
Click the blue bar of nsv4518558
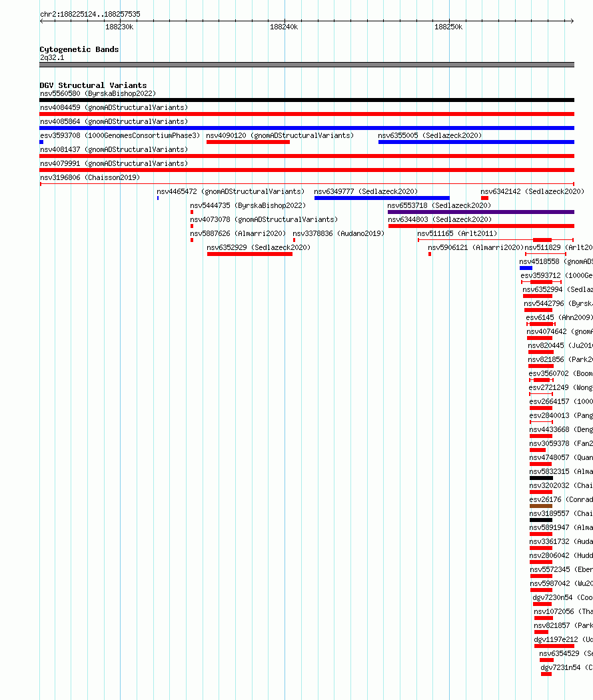(526, 268)
